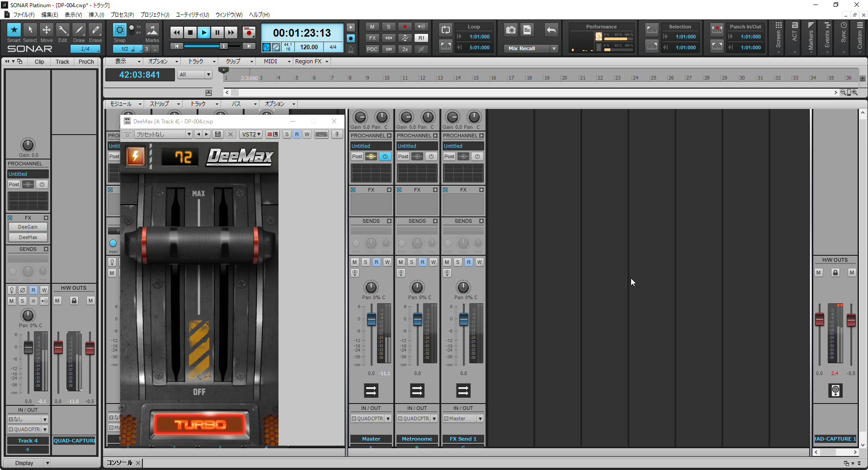Select the Erase tool
This screenshot has height=470, width=868.
click(95, 30)
